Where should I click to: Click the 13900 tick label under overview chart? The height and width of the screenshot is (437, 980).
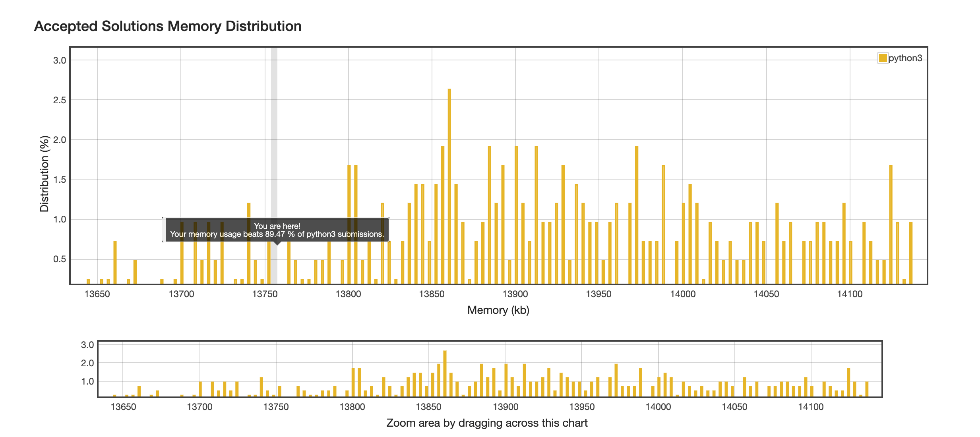pos(505,407)
